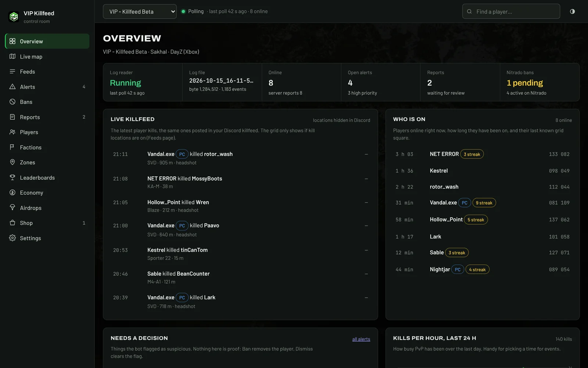Click the Reports waiting for review card

tap(460, 82)
